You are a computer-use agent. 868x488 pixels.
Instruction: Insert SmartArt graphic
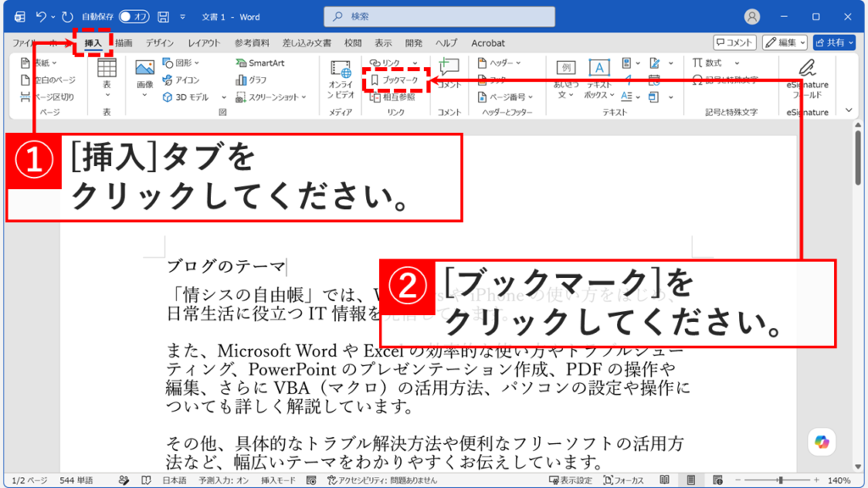[x=259, y=63]
